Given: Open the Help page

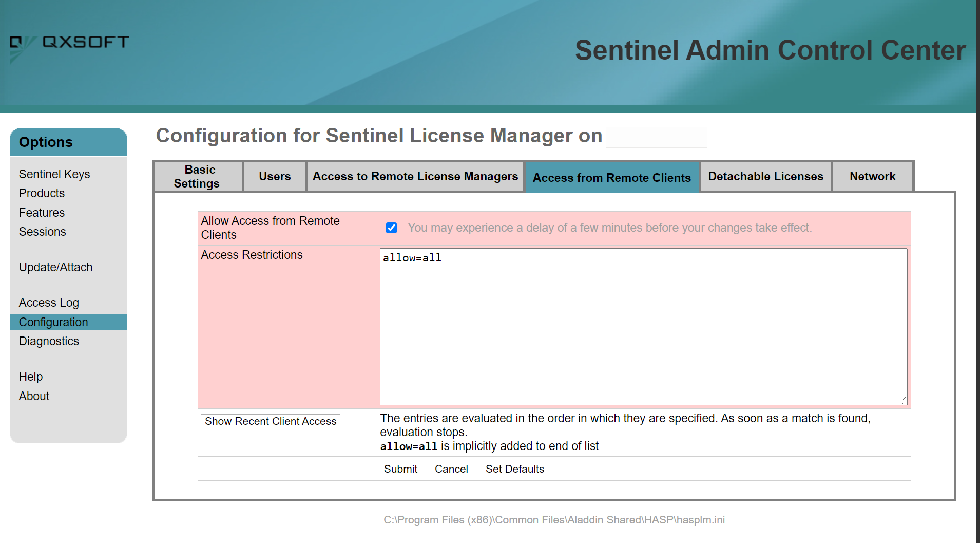Looking at the screenshot, I should [x=31, y=377].
